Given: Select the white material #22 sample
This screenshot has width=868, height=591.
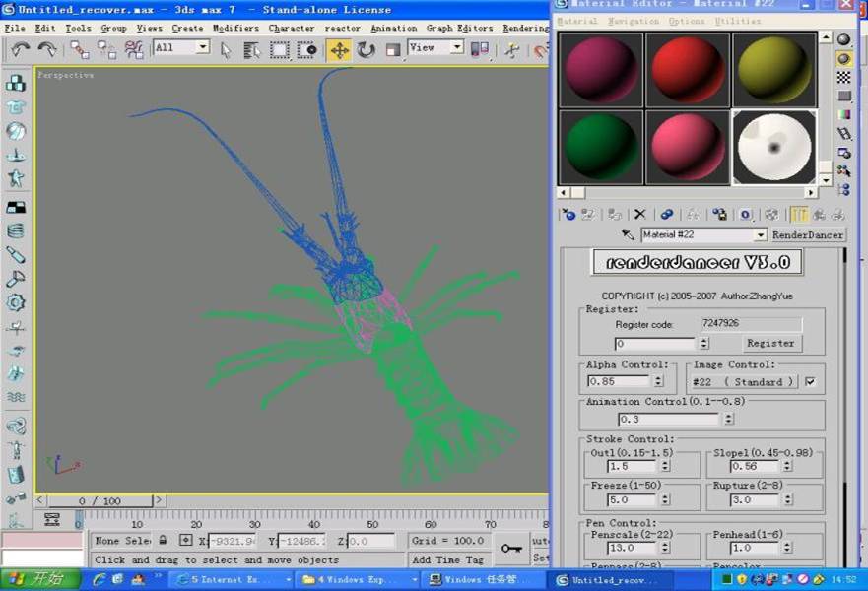Looking at the screenshot, I should pyautogui.click(x=773, y=147).
